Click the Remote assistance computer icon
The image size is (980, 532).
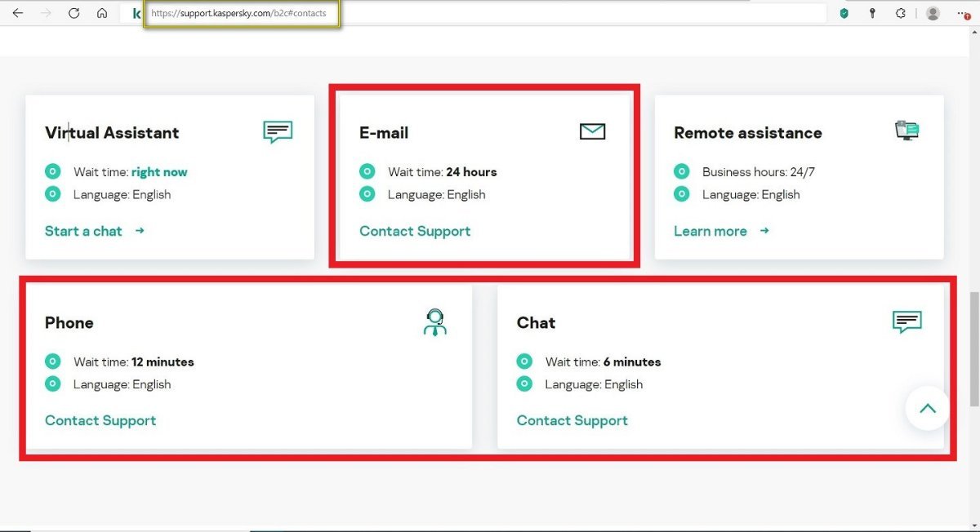pyautogui.click(x=906, y=131)
